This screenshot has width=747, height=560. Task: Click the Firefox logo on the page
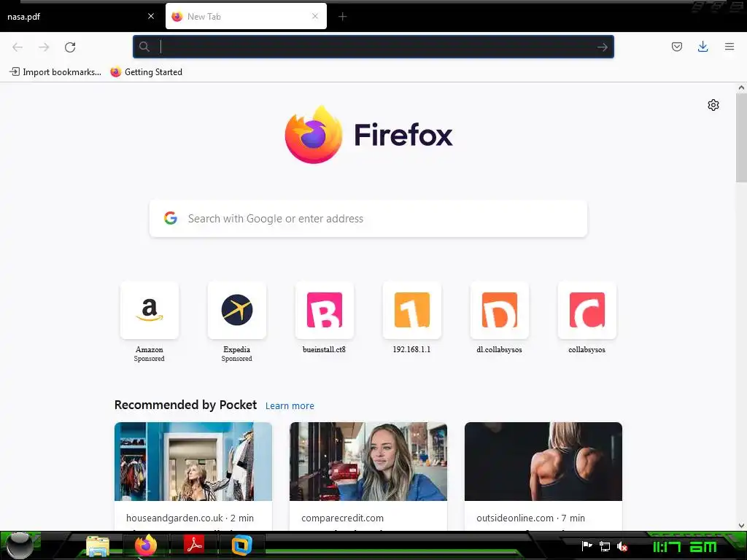point(368,135)
